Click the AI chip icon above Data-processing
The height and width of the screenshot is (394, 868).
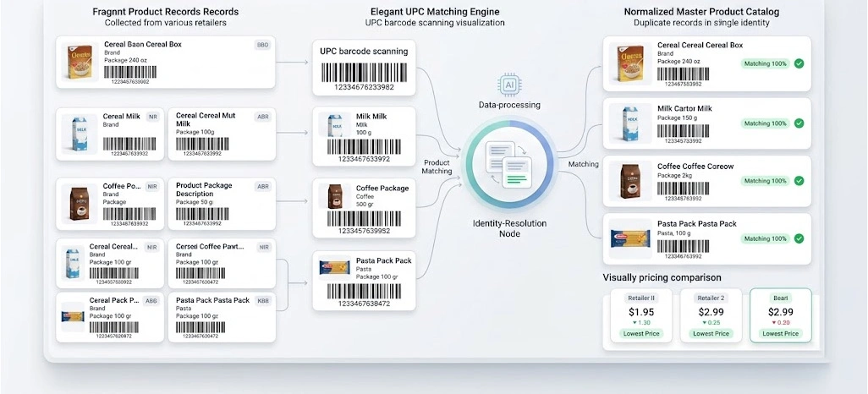click(x=509, y=85)
